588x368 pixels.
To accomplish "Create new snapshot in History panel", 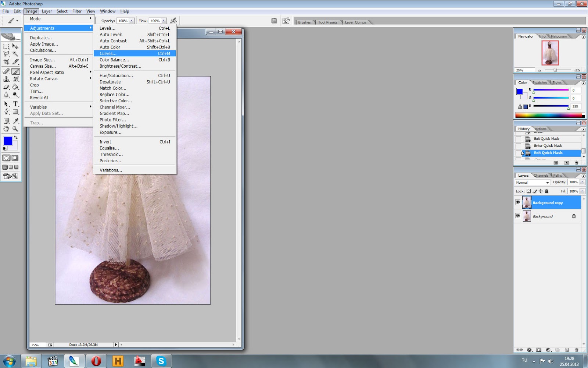I will tap(567, 163).
